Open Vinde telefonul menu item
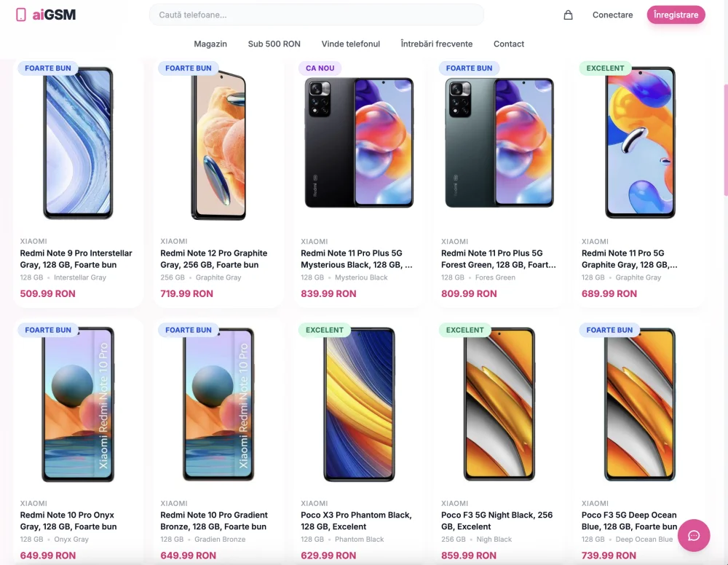The height and width of the screenshot is (565, 728). tap(351, 44)
